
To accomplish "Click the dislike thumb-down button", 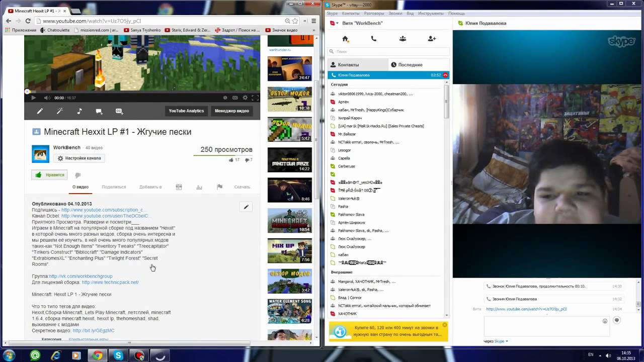I will tap(78, 175).
